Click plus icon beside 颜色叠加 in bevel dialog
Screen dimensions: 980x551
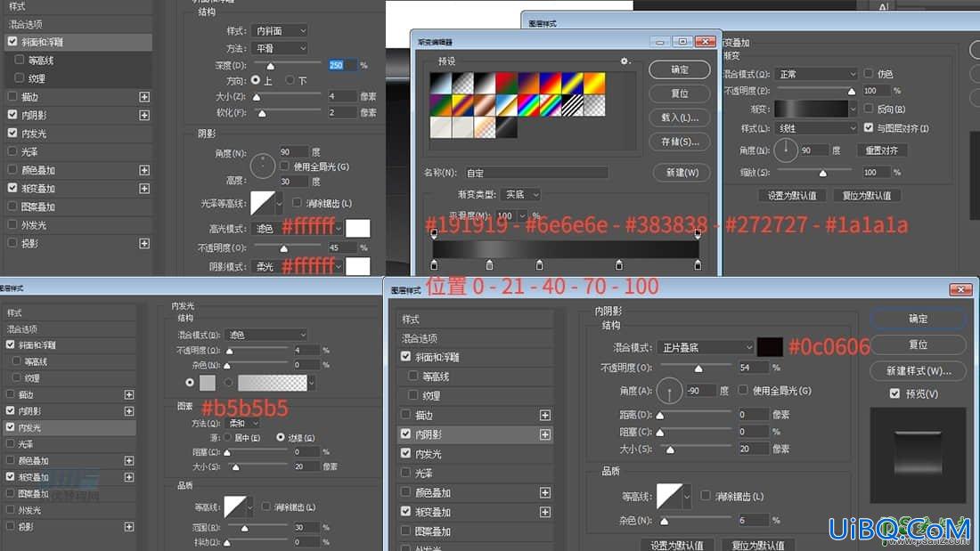pyautogui.click(x=144, y=170)
